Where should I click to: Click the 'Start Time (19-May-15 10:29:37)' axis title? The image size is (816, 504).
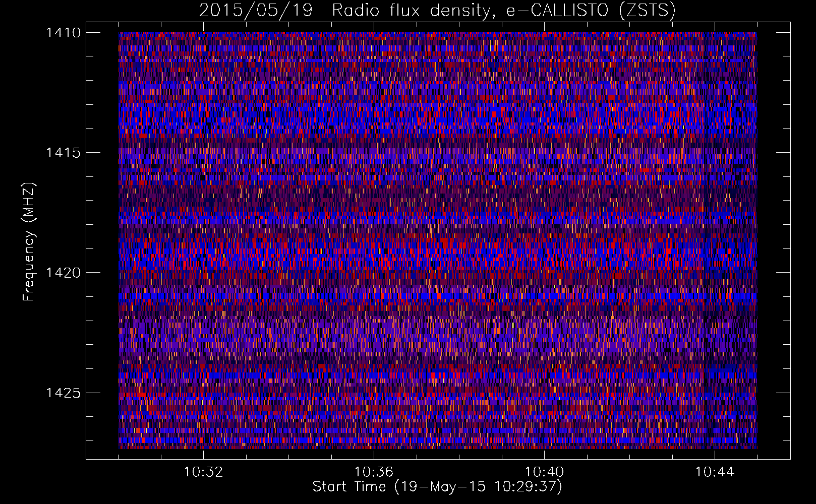tap(437, 487)
